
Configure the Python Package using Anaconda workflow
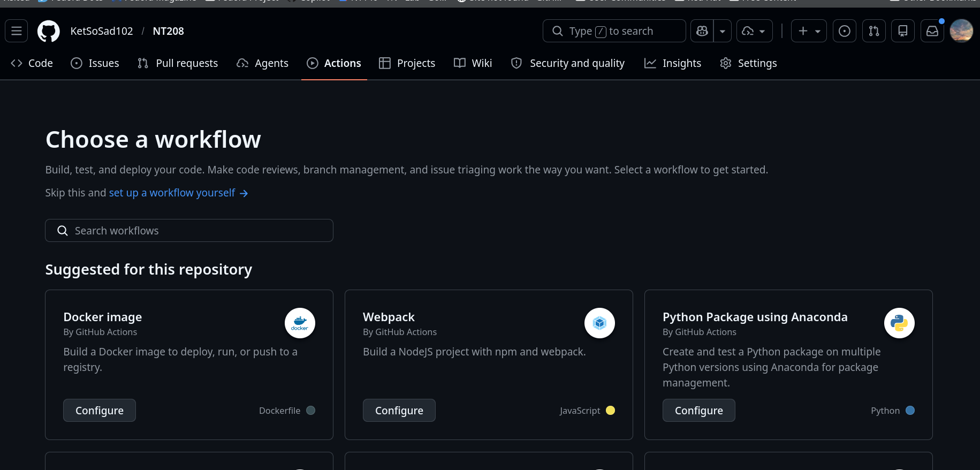[699, 411]
